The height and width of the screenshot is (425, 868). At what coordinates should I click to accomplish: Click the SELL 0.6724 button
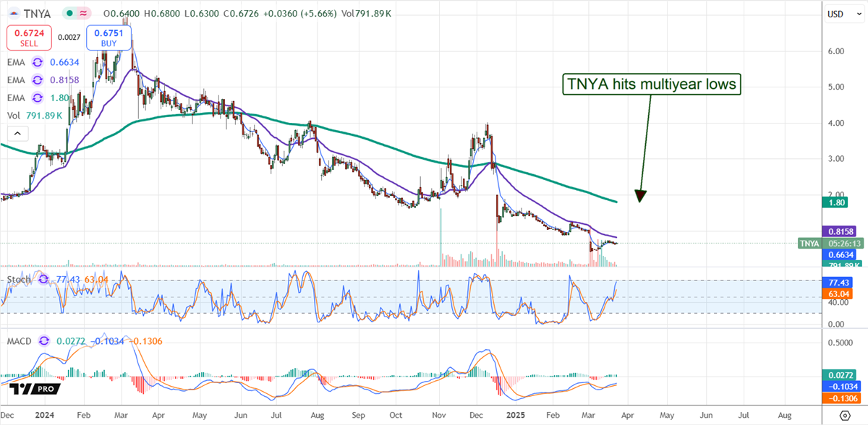pos(30,37)
